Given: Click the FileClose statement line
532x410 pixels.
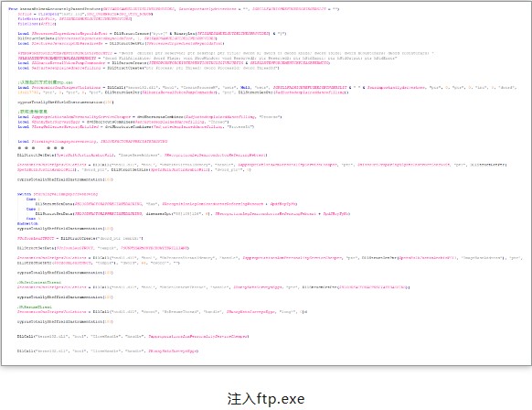Looking at the screenshot, I should point(37,24).
